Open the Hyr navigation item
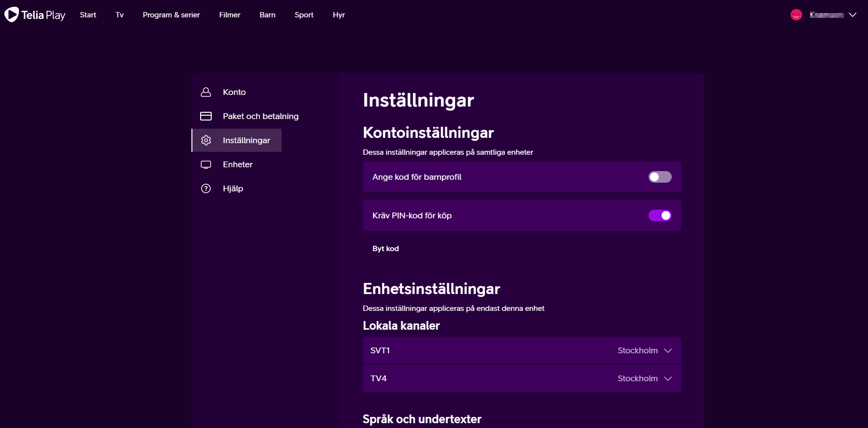The image size is (868, 428). tap(339, 15)
